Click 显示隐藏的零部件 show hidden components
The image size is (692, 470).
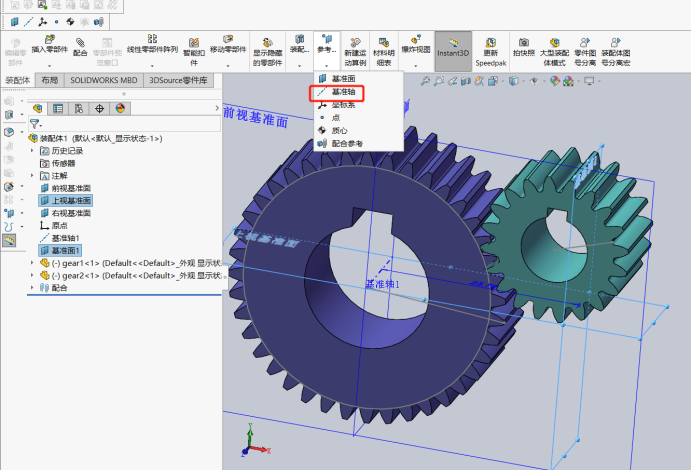point(267,52)
